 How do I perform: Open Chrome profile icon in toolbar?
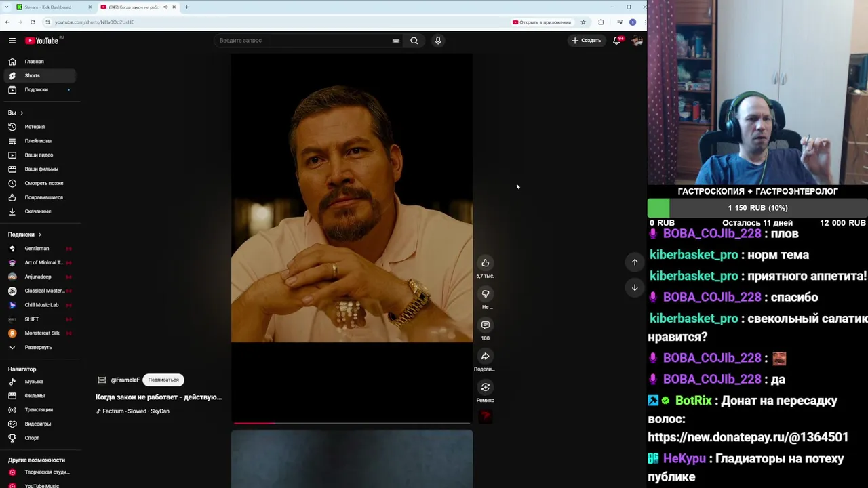pos(633,22)
